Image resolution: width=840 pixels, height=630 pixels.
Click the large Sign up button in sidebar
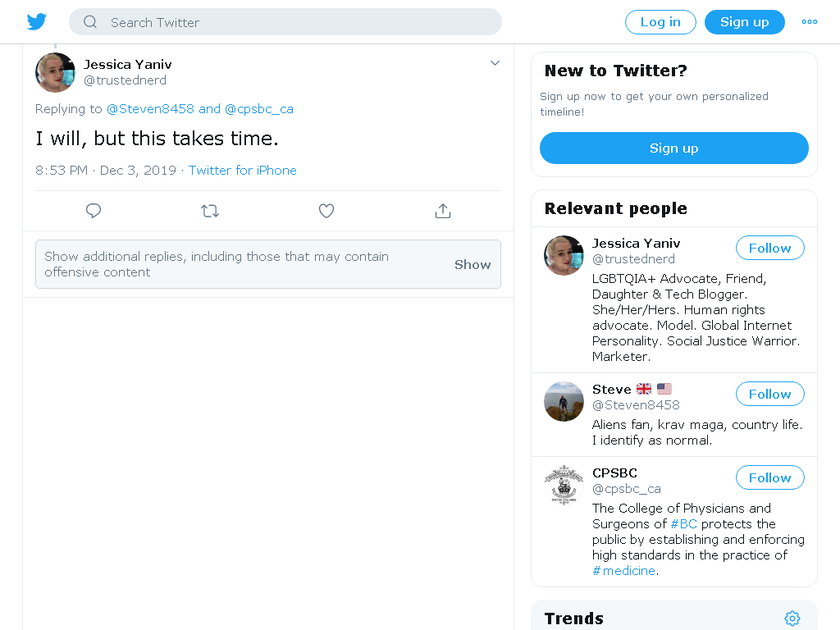pos(674,148)
